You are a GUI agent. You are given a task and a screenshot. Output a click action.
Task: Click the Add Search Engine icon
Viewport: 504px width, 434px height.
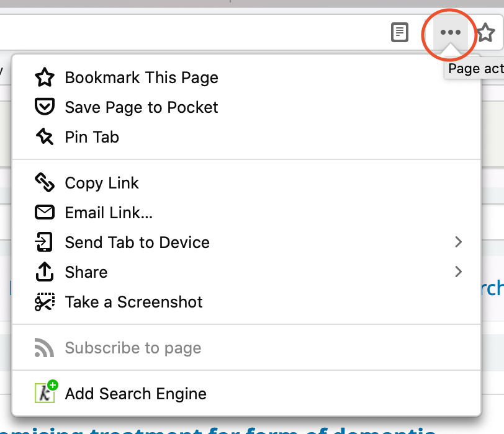click(45, 393)
